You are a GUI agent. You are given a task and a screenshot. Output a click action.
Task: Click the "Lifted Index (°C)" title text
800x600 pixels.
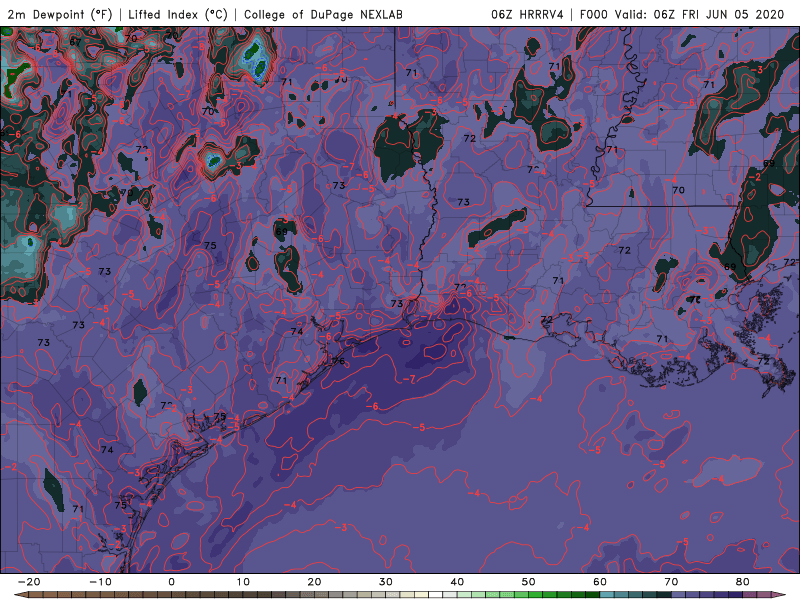pyautogui.click(x=178, y=14)
